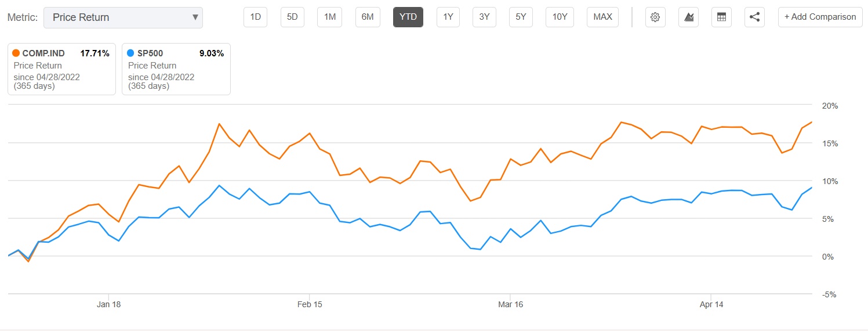Screen dimensions: 868x331
Task: Open the data table view icon
Action: 722,17
